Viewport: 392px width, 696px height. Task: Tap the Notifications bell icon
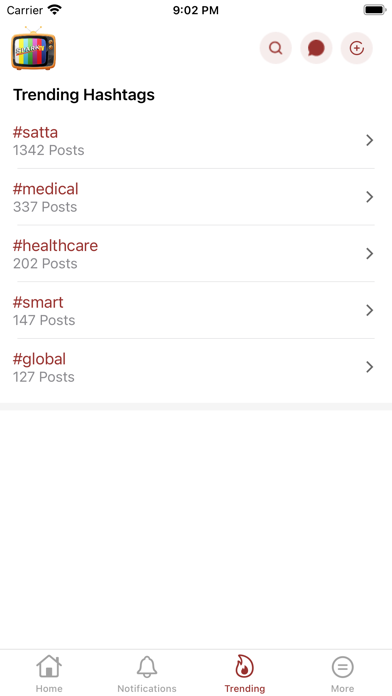pos(147,667)
